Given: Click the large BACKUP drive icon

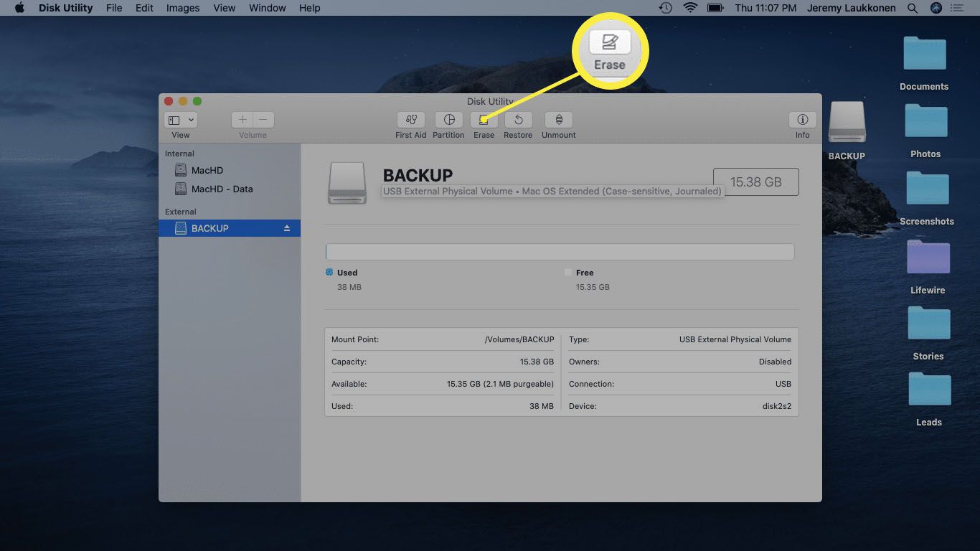Looking at the screenshot, I should (x=347, y=182).
